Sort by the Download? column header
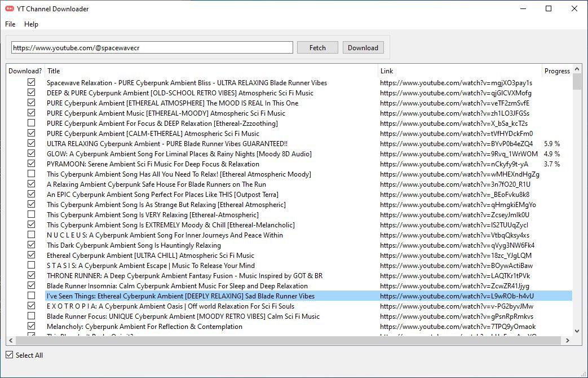The height and width of the screenshot is (378, 588). (x=25, y=71)
